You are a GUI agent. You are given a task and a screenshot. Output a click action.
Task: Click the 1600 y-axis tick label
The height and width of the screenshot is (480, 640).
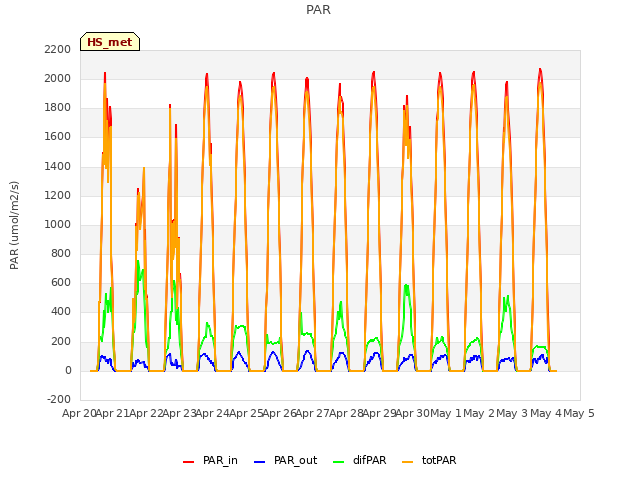(x=58, y=137)
